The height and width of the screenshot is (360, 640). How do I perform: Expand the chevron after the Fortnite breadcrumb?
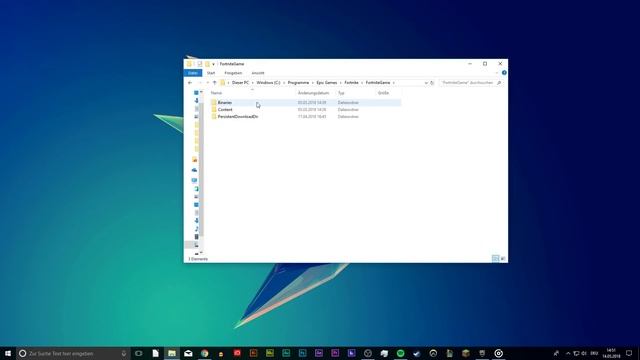pos(362,83)
